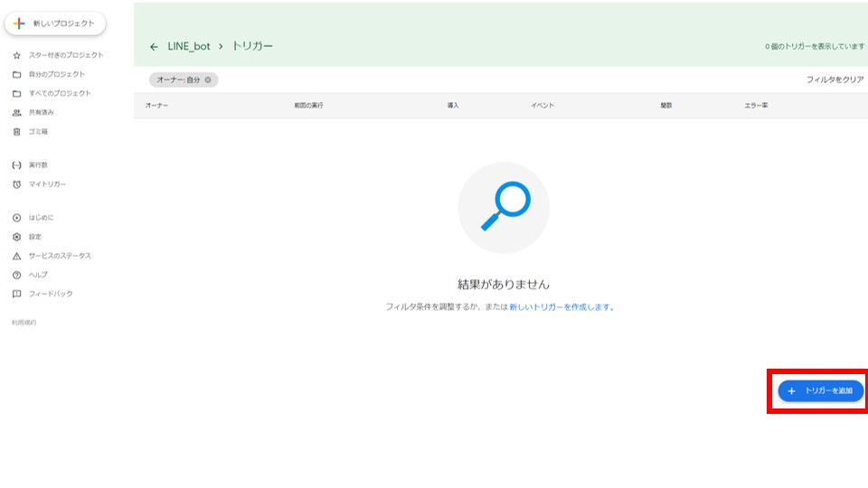This screenshot has width=868, height=488.
Task: Open スター付きのプロジェクト via the star icon
Action: 17,55
